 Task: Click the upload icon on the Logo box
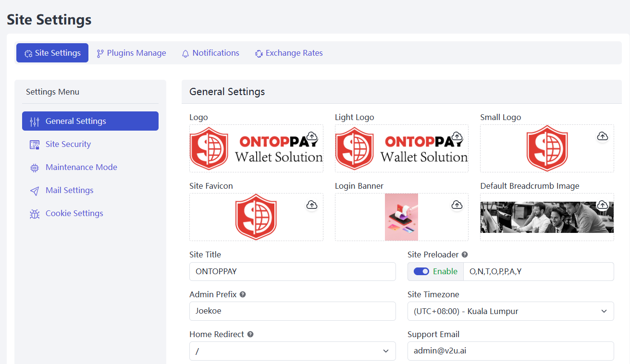[312, 136]
